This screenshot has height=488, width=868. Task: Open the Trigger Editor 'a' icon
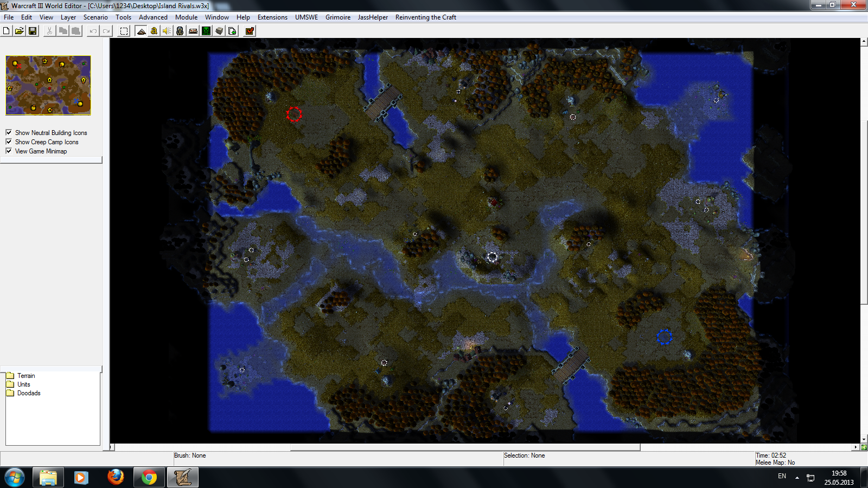pyautogui.click(x=154, y=31)
